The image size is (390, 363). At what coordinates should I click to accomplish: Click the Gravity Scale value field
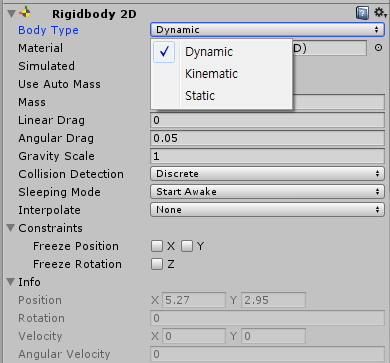point(267,156)
